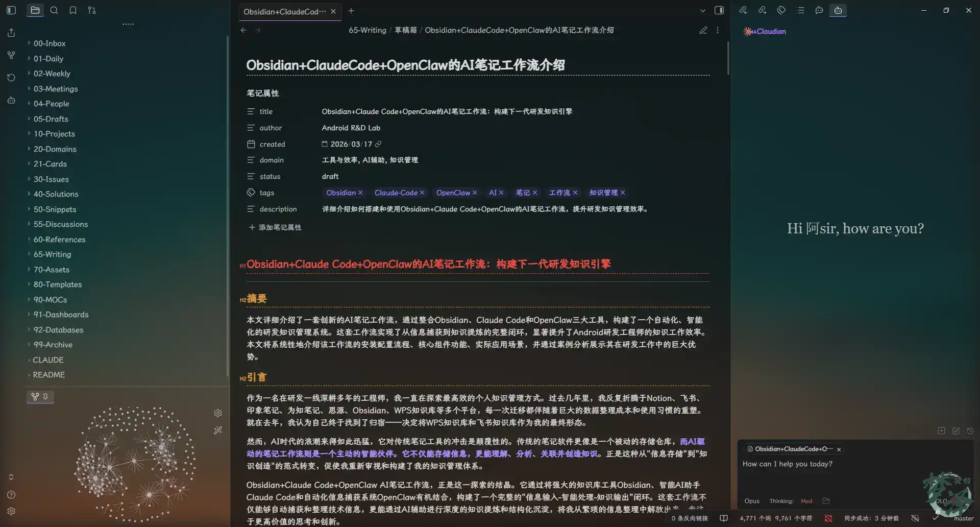Image resolution: width=980 pixels, height=527 pixels.
Task: Open the README file in explorer
Action: 49,375
